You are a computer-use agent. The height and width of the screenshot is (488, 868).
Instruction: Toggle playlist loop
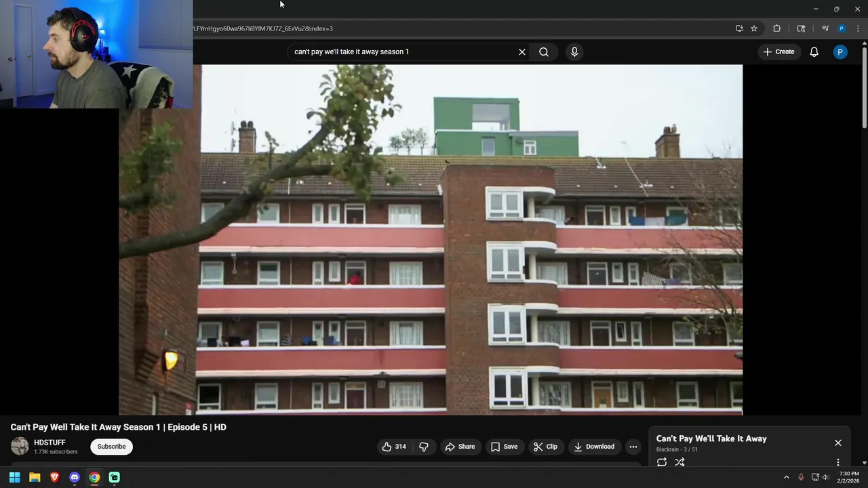tap(662, 462)
